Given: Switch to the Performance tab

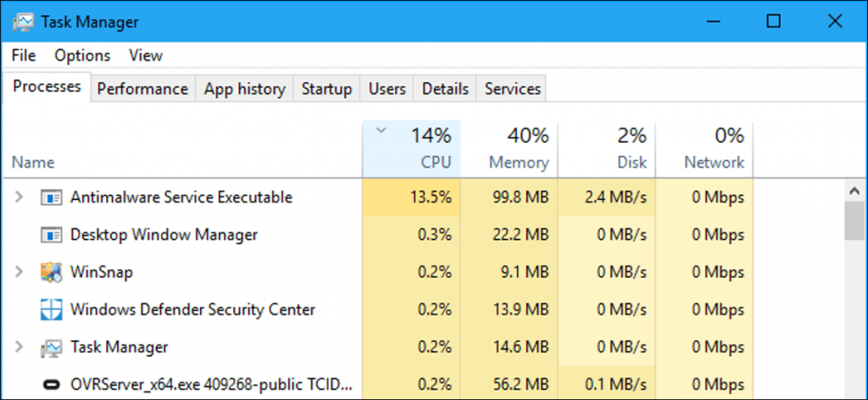Looking at the screenshot, I should point(142,89).
